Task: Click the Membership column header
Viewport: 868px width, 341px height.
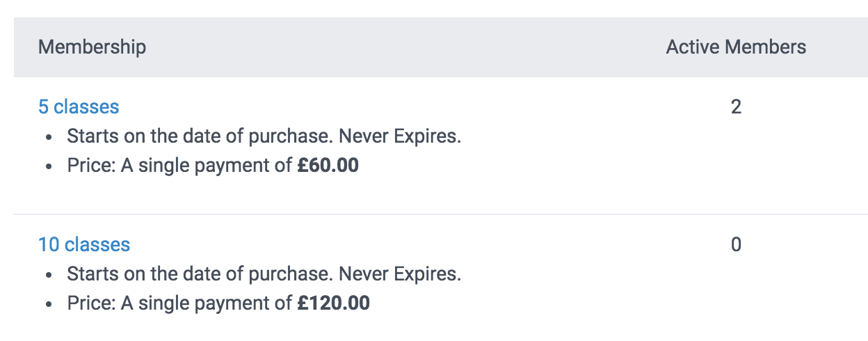Action: click(x=92, y=47)
